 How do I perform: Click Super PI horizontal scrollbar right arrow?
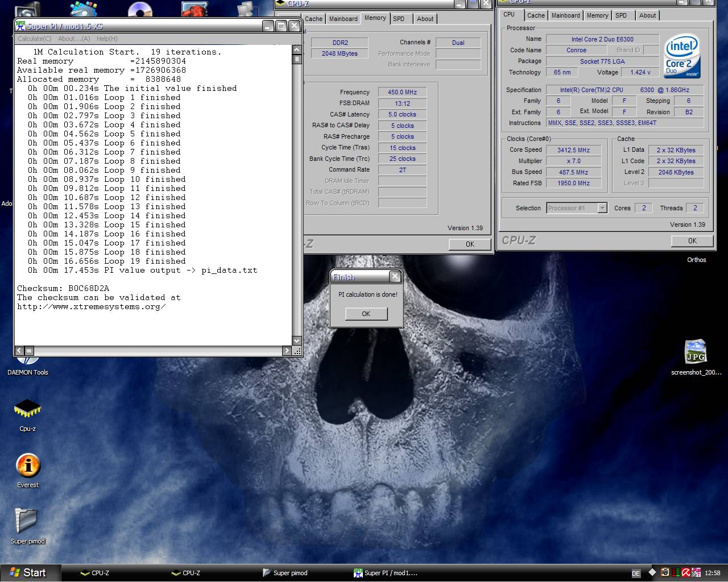[x=287, y=351]
